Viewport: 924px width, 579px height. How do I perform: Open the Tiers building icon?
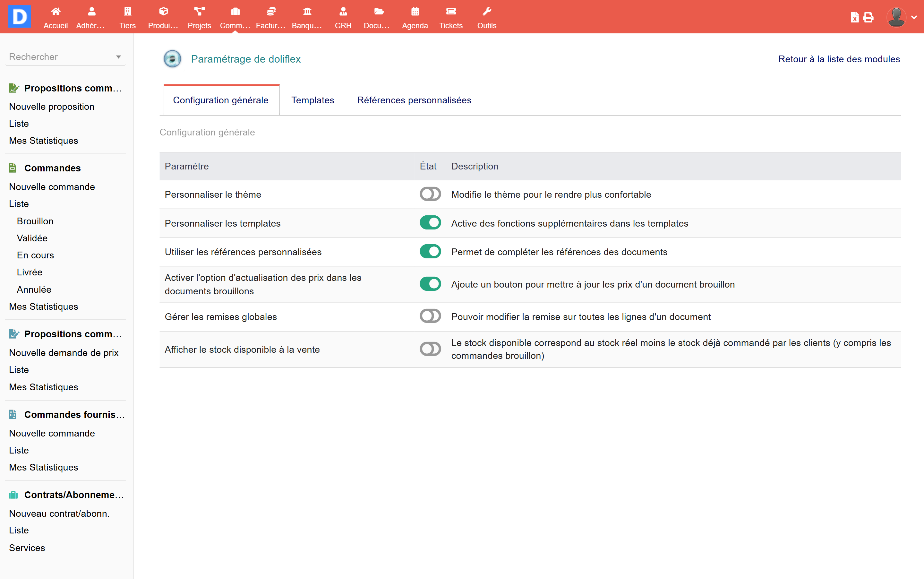click(127, 12)
